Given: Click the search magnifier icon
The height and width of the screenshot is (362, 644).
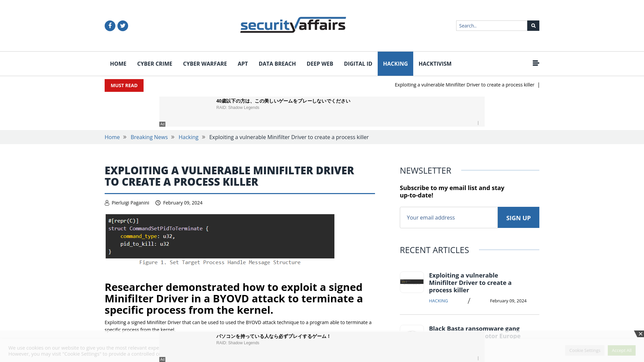Looking at the screenshot, I should click(x=533, y=25).
